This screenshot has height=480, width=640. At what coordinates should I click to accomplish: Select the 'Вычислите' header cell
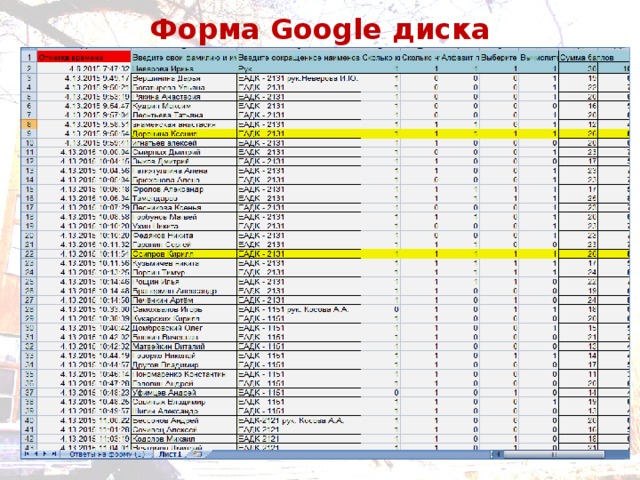538,57
